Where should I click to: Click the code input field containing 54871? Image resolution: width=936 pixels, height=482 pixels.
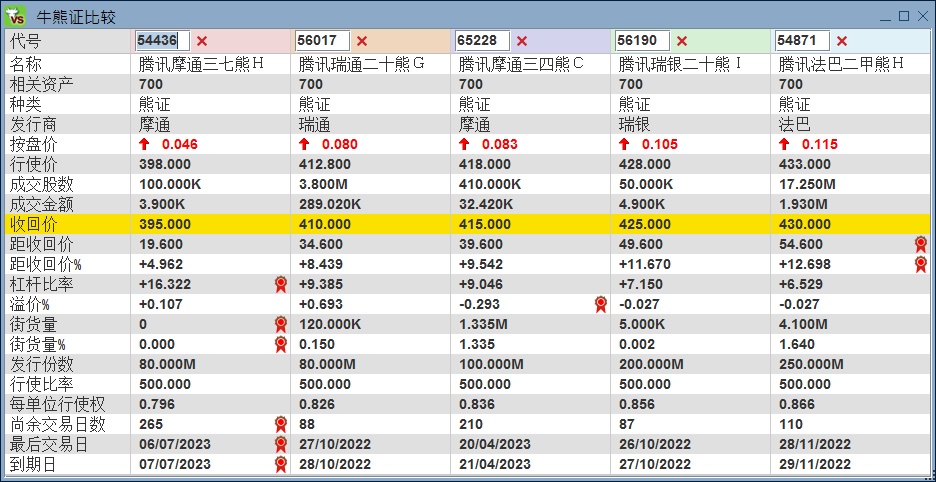802,41
